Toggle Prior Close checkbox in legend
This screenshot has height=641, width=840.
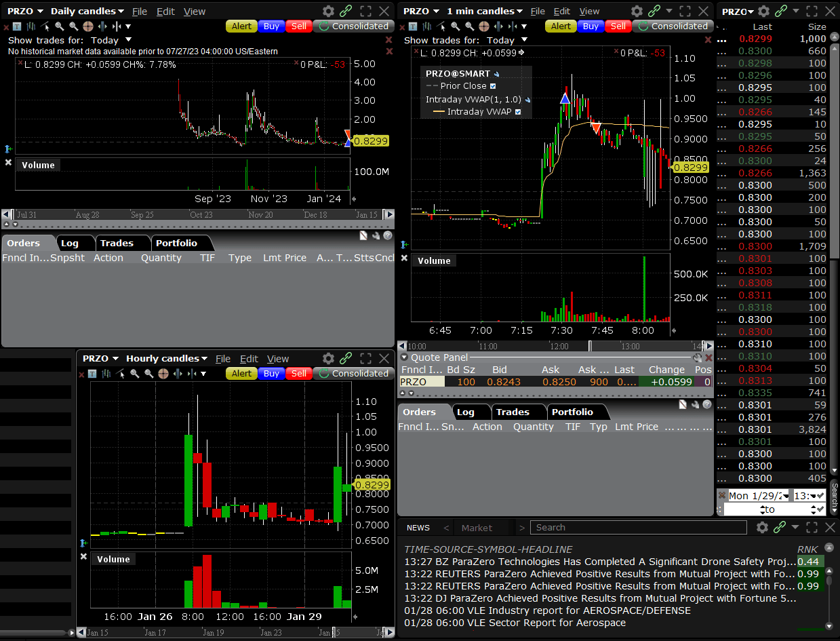tap(493, 86)
